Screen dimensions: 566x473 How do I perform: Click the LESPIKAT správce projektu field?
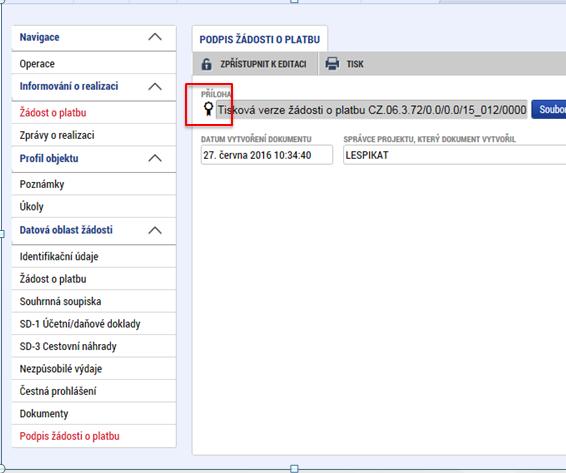pyautogui.click(x=454, y=155)
